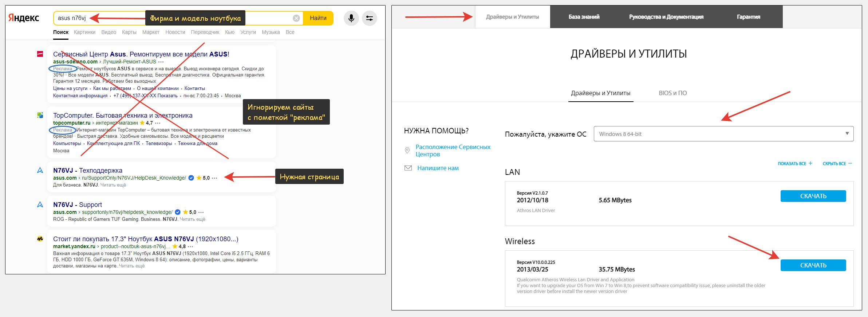Click ASUS favicon beside N76VJ - Техподдержка

click(x=40, y=170)
